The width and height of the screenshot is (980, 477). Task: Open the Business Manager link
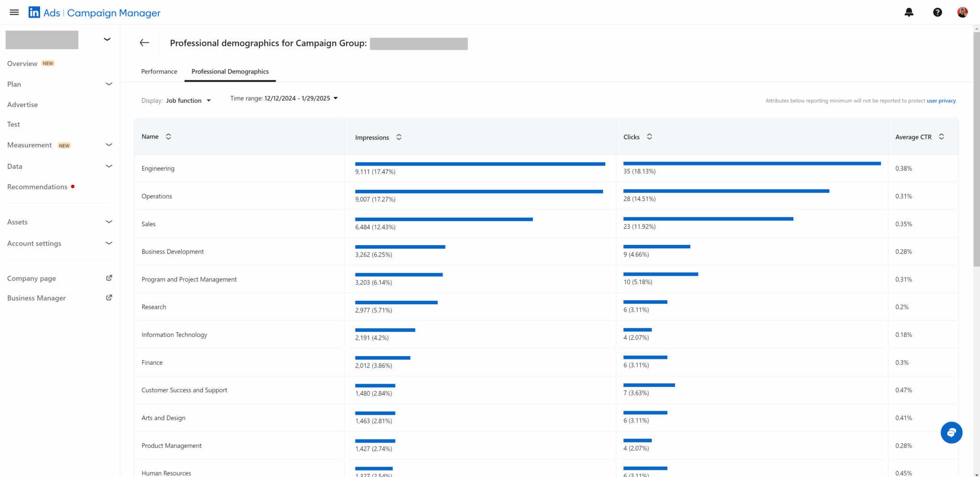point(36,298)
